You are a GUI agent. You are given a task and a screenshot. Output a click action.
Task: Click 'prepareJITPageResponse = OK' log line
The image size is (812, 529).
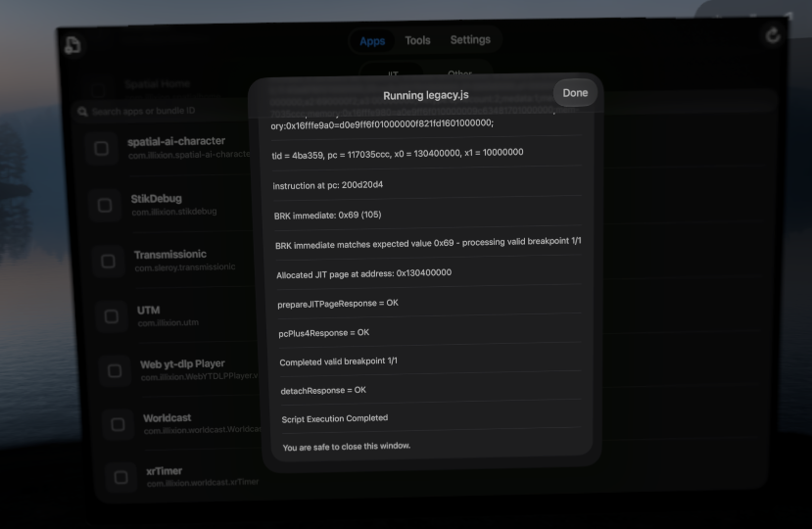(x=338, y=303)
